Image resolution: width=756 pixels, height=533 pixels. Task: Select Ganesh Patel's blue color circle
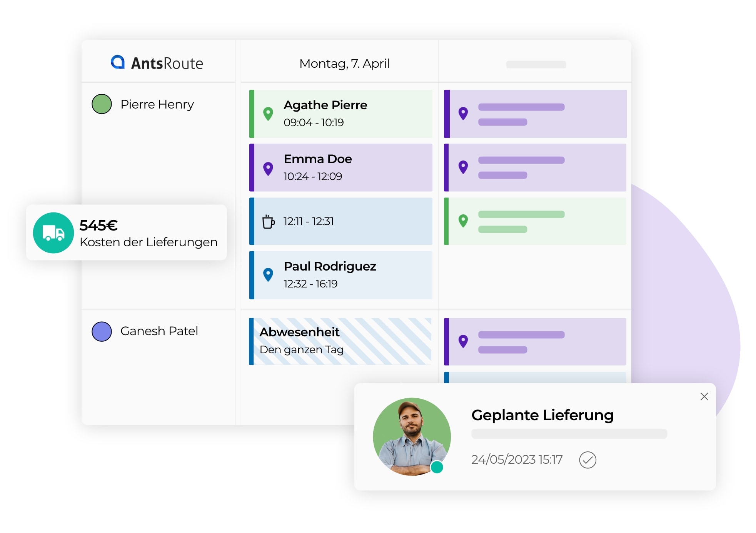[102, 331]
